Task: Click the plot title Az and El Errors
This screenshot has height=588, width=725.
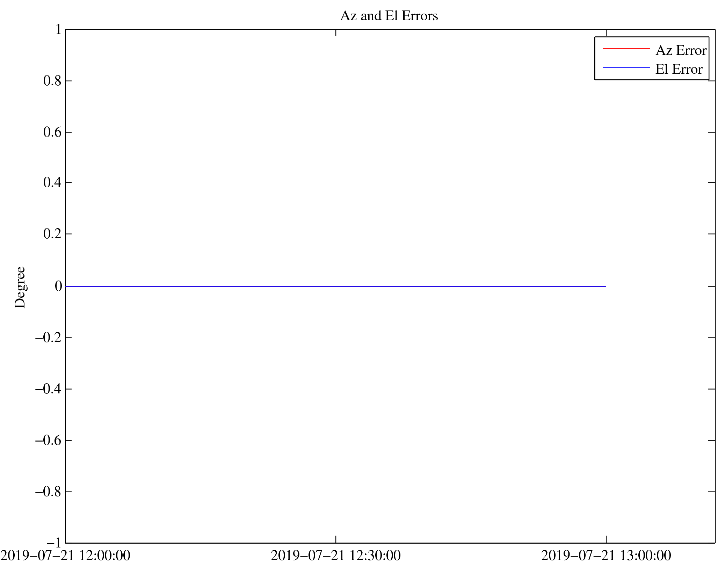Action: [389, 16]
